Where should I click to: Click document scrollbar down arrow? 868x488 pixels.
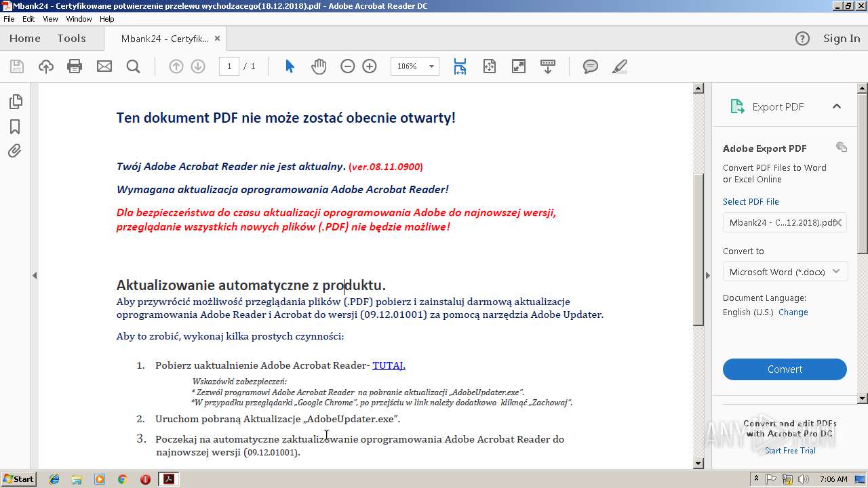698,464
